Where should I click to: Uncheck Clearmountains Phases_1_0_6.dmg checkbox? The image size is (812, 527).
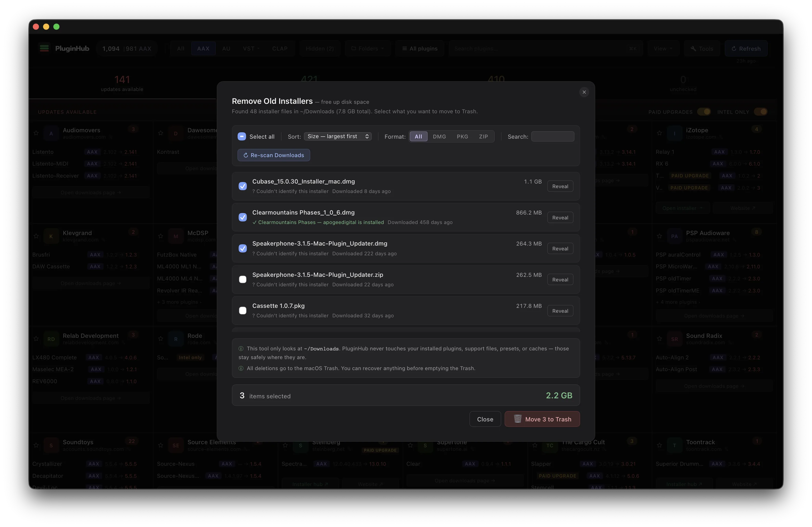click(x=242, y=217)
